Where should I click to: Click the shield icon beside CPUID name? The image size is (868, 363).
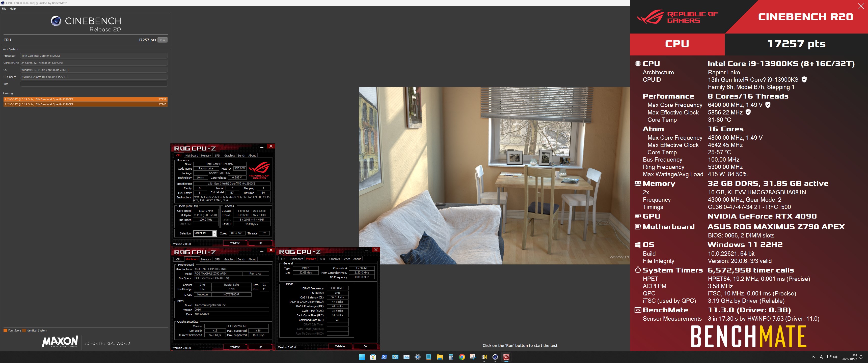click(x=804, y=79)
